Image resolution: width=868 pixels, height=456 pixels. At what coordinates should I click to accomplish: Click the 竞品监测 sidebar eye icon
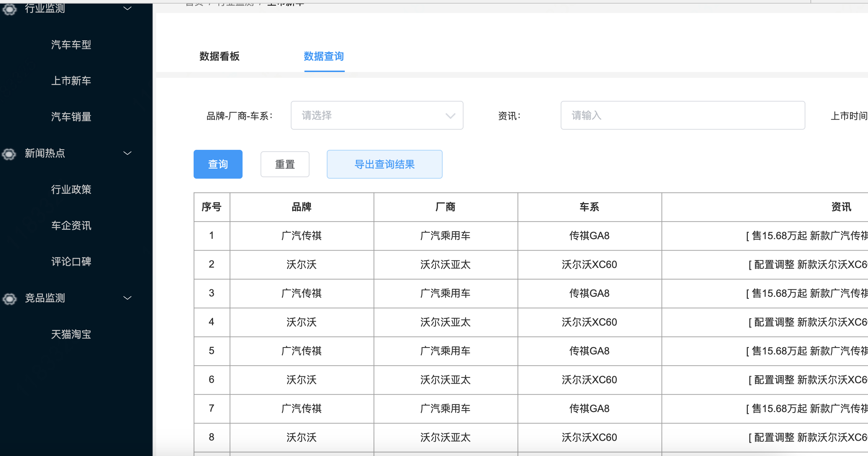pyautogui.click(x=9, y=299)
